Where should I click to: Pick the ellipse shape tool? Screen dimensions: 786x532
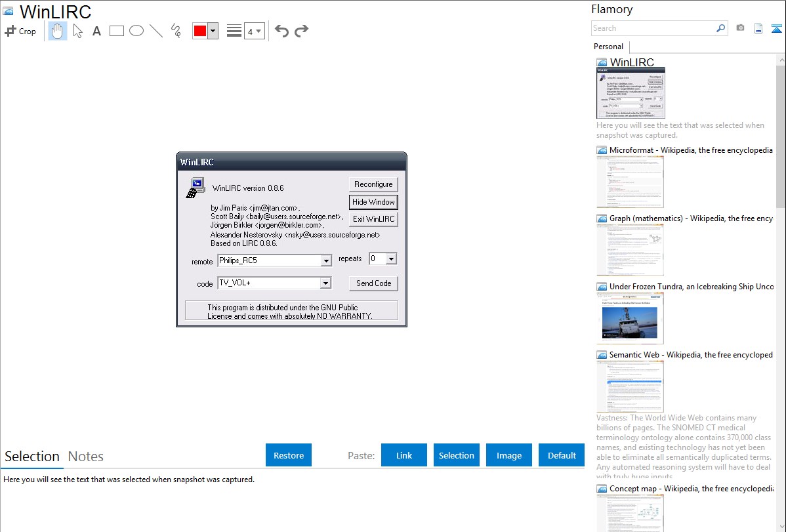pos(136,31)
